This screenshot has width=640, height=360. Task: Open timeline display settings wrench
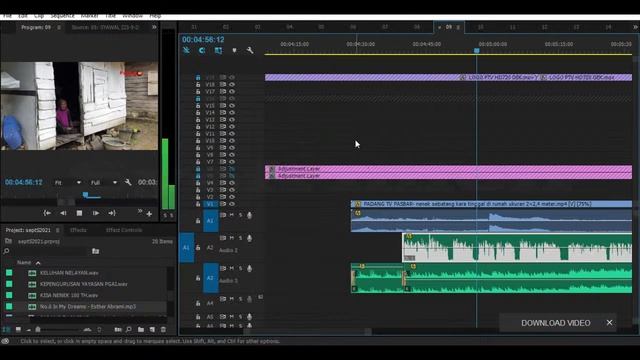(250, 50)
